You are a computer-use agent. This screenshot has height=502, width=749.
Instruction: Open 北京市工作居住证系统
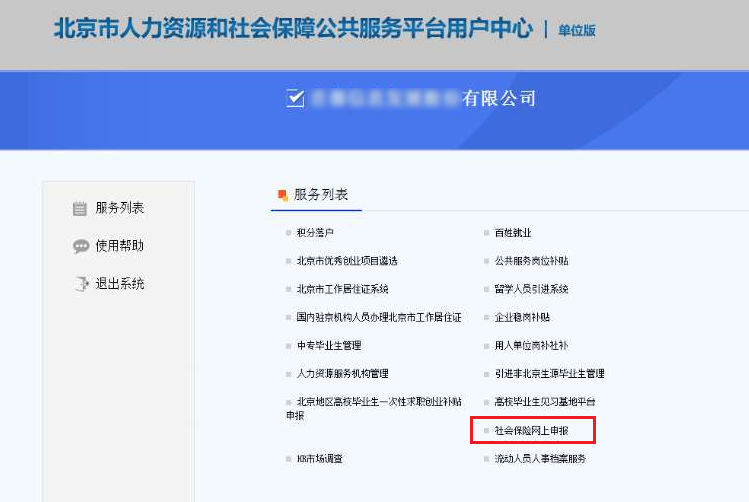click(x=342, y=289)
